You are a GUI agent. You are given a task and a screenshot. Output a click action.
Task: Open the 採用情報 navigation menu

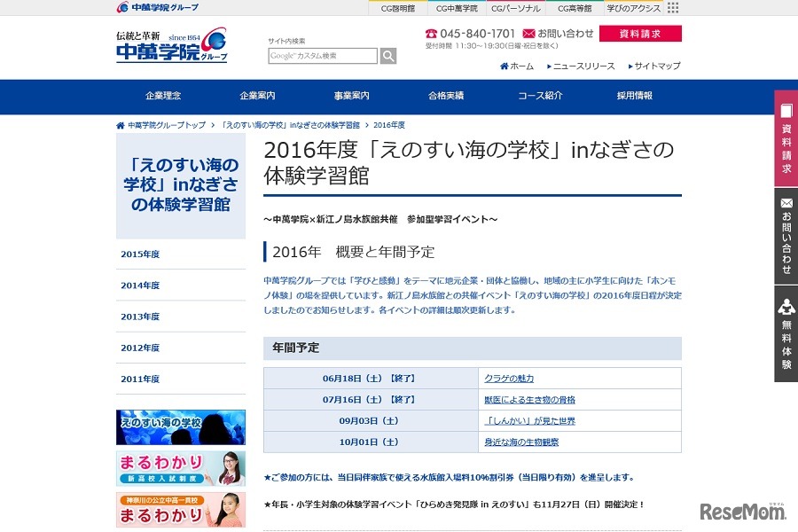pos(637,94)
